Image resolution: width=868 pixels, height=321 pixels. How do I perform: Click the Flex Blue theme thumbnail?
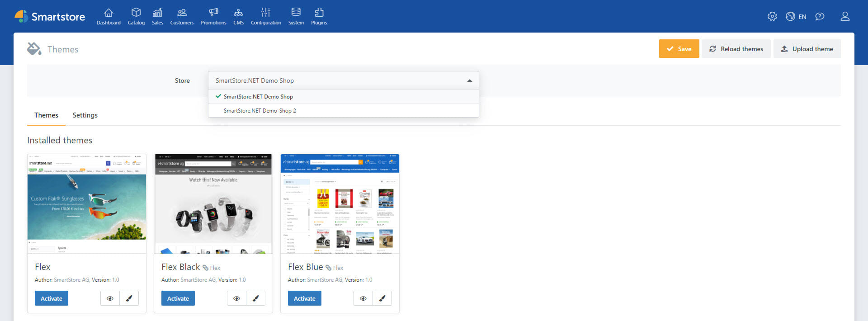[x=340, y=203]
